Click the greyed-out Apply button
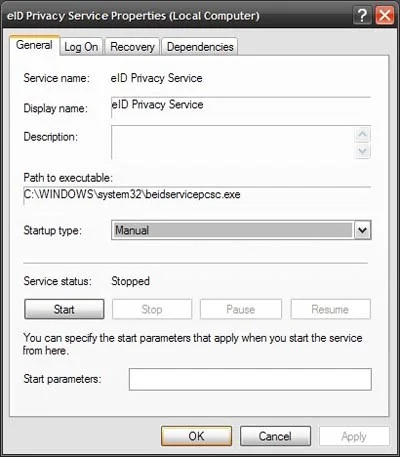Viewport: 400px width, 457px height. pos(354,436)
